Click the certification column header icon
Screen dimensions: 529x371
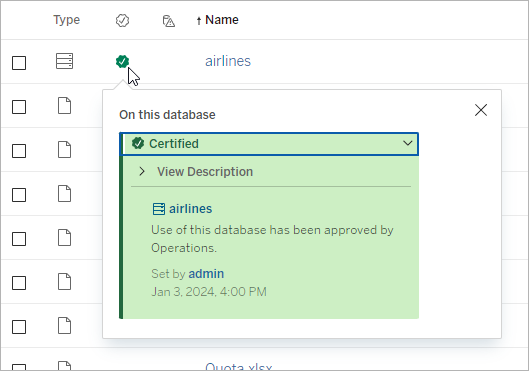122,21
